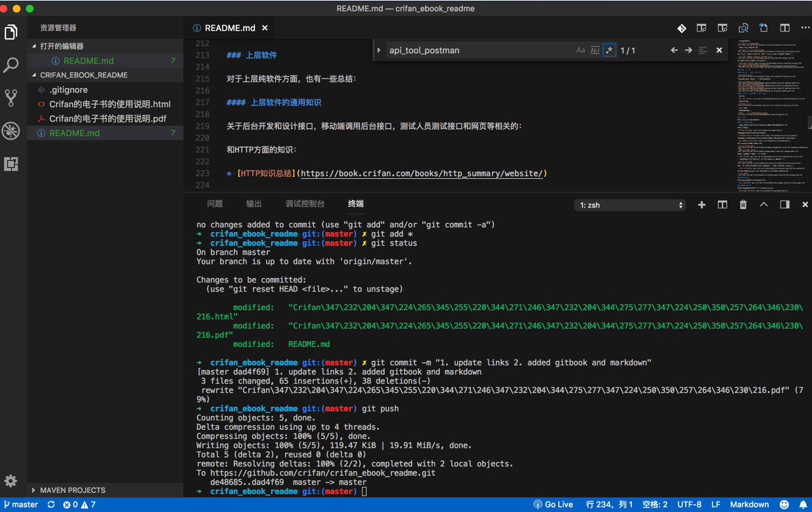Go to previous find match
812x512 pixels.
click(674, 50)
